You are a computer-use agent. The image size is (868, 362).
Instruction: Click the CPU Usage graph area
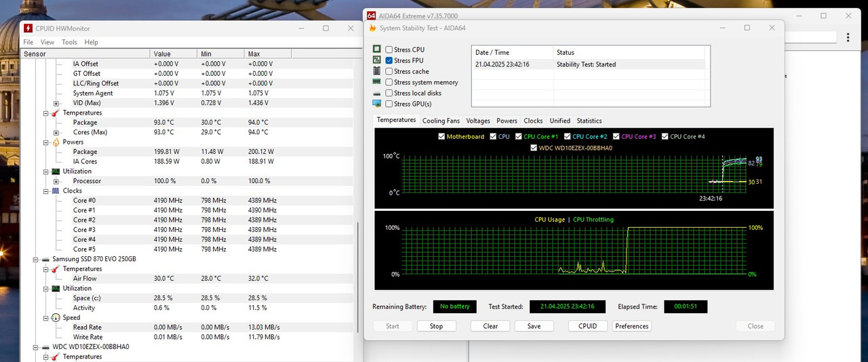tap(574, 251)
